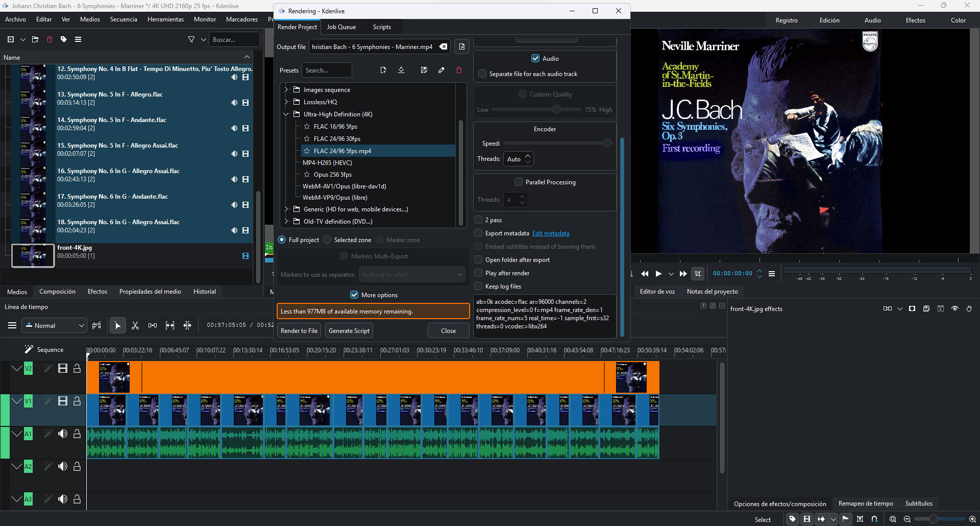
Task: Adjust the encoder Speed slider
Action: (607, 144)
